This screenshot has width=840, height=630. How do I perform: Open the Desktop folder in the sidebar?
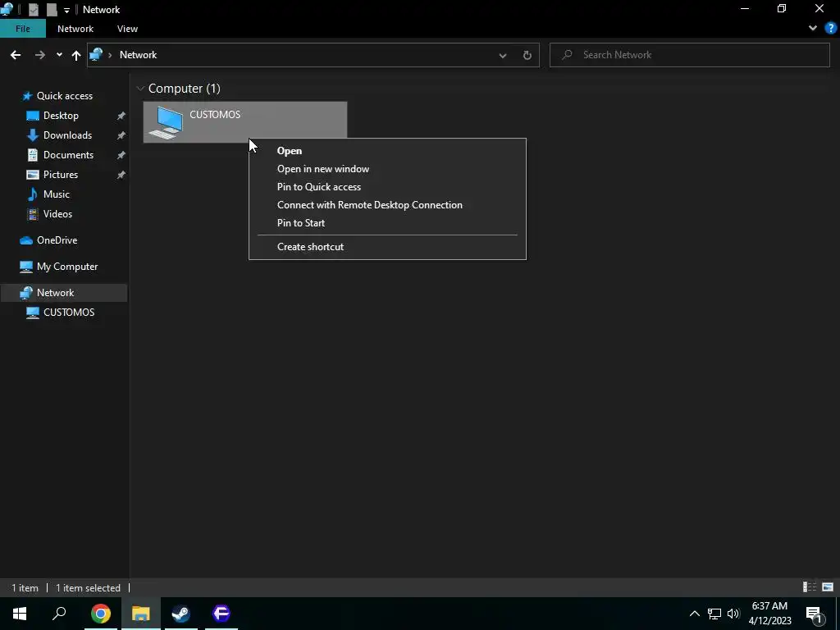pos(61,116)
